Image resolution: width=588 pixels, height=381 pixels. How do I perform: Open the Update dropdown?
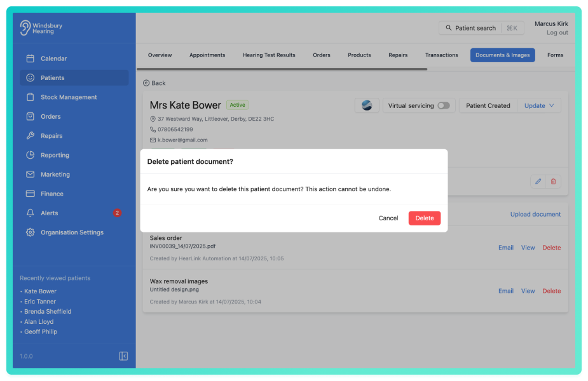click(539, 105)
